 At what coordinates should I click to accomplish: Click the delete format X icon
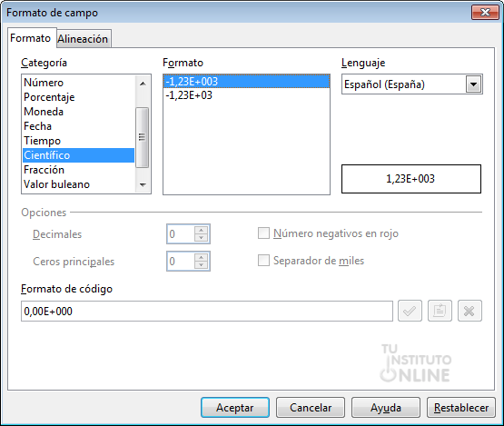tap(469, 311)
